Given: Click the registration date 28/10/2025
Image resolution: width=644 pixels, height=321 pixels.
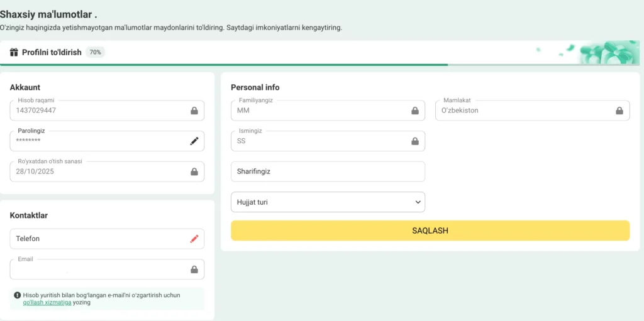Looking at the screenshot, I should pyautogui.click(x=35, y=171).
